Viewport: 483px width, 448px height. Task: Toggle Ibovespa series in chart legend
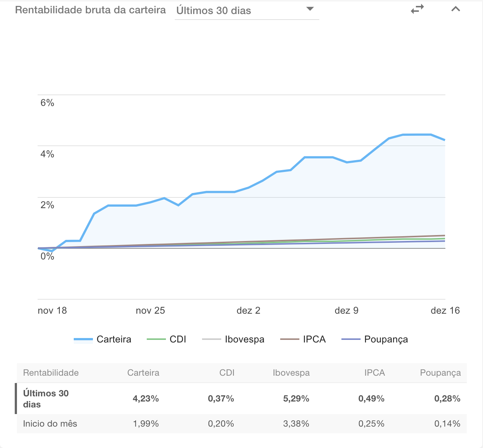(x=244, y=339)
